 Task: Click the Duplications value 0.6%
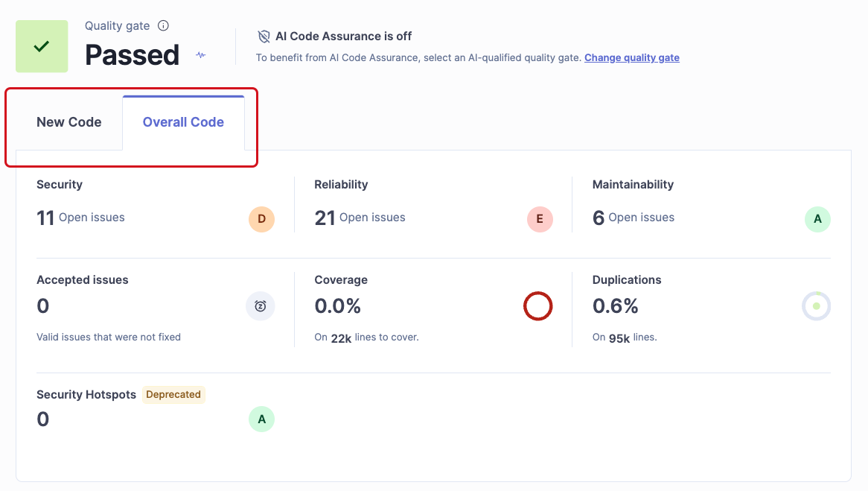[616, 306]
